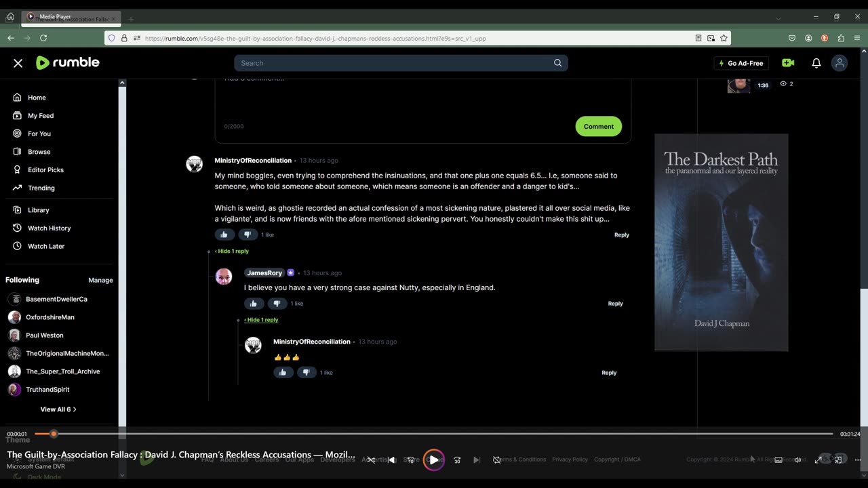The image size is (868, 488).
Task: Expand the View All 6 following list
Action: tap(58, 409)
